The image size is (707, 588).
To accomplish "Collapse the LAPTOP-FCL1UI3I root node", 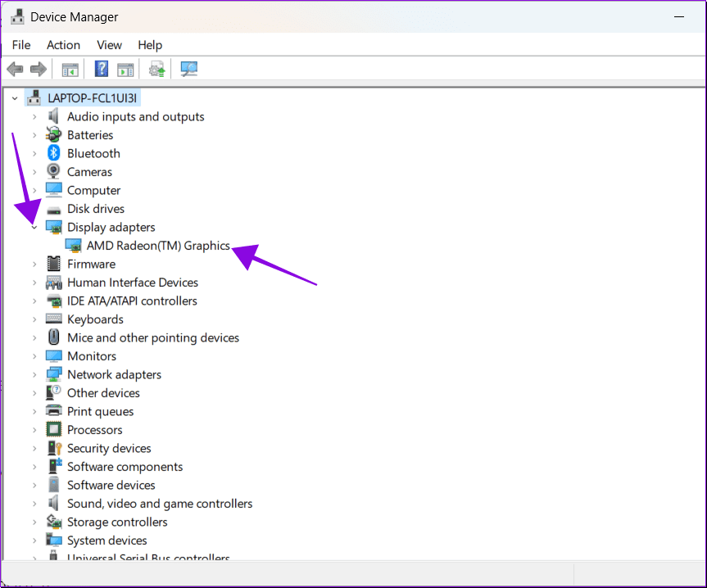I will click(15, 98).
